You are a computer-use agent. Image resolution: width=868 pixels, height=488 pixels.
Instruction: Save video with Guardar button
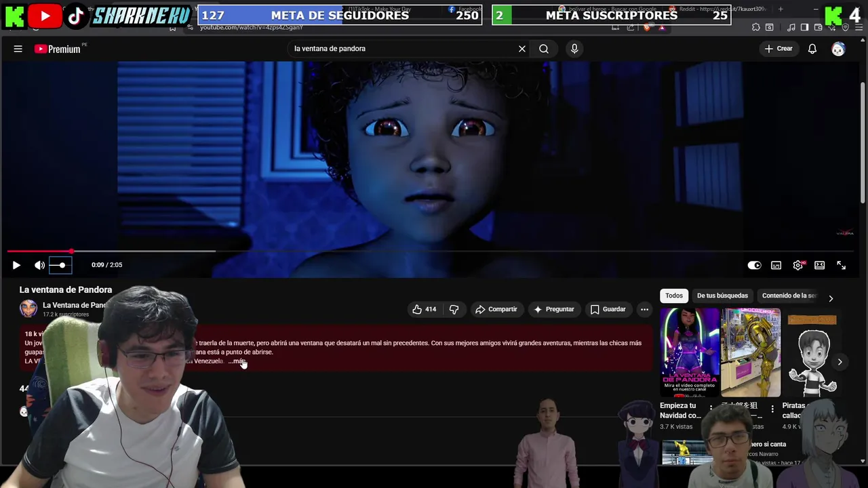tap(608, 309)
